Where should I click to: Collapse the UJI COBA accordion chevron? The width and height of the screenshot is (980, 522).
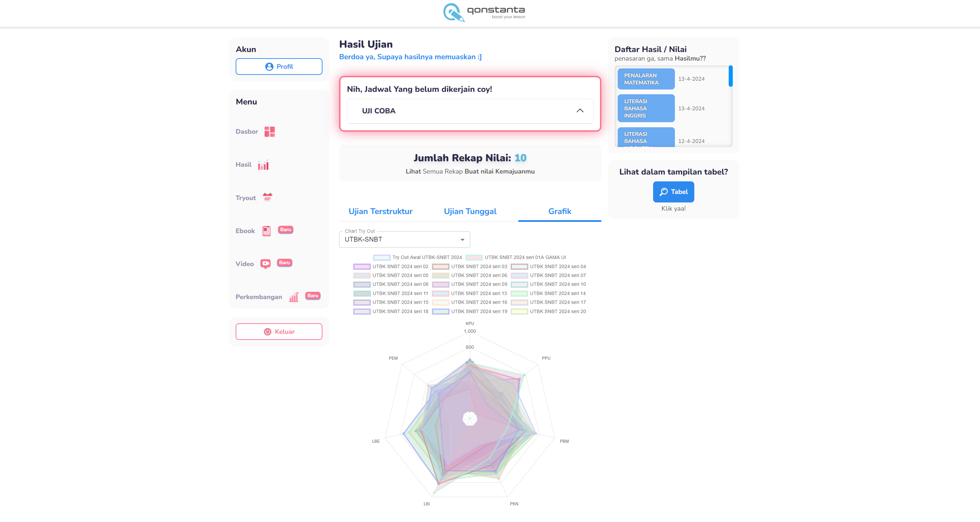[x=580, y=111]
